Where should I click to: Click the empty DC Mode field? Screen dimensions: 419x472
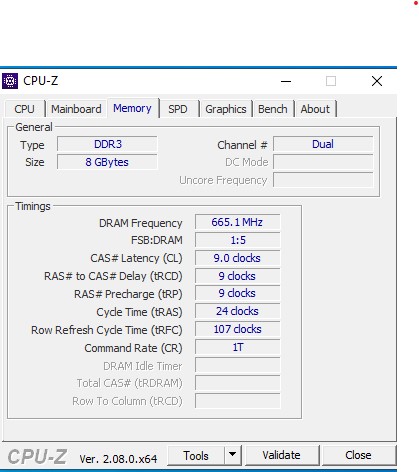323,162
